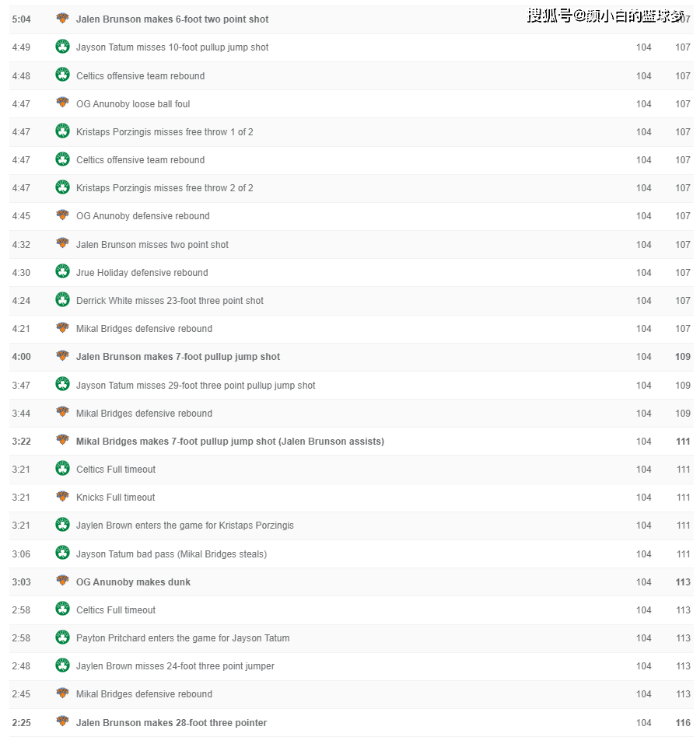This screenshot has width=700, height=737.
Task: Click the 3:22 timestamp in the play list
Action: click(21, 442)
